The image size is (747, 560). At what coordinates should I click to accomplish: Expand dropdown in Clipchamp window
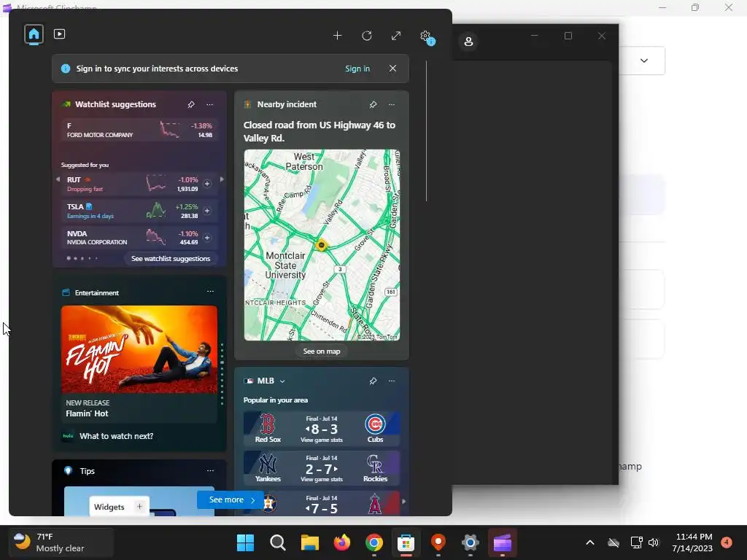tap(644, 61)
